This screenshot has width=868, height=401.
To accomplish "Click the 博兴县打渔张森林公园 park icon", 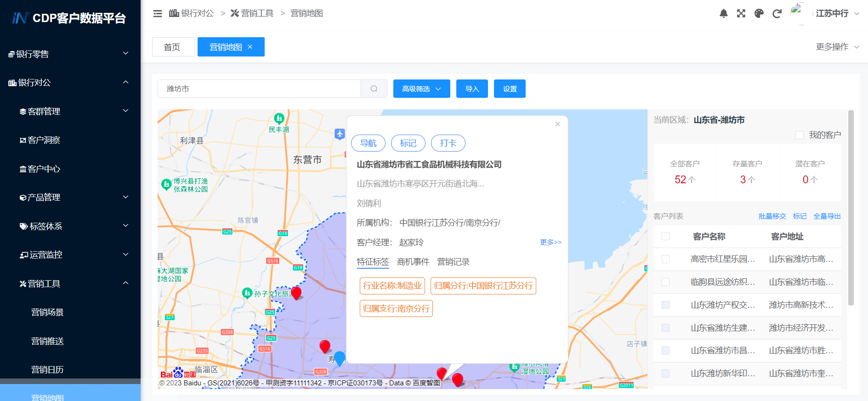I will pyautogui.click(x=166, y=185).
